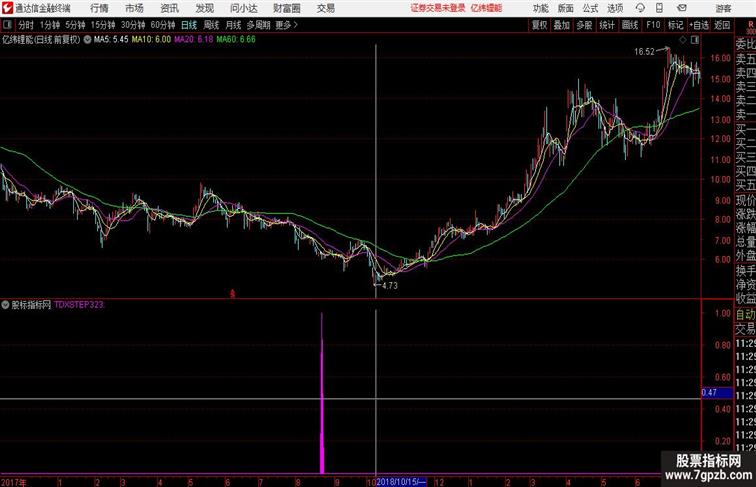The width and height of the screenshot is (756, 487).
Task: Click the 标记 mark toolbar button
Action: point(675,25)
